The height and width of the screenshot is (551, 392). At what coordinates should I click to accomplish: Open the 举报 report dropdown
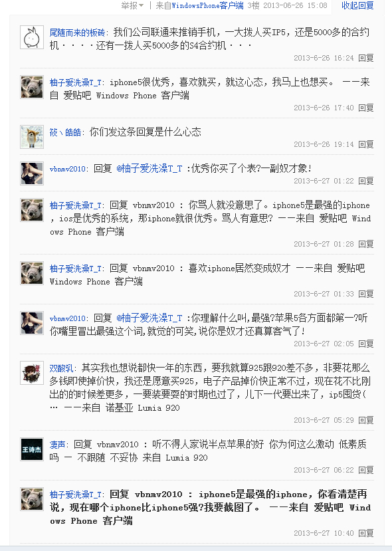[132, 5]
